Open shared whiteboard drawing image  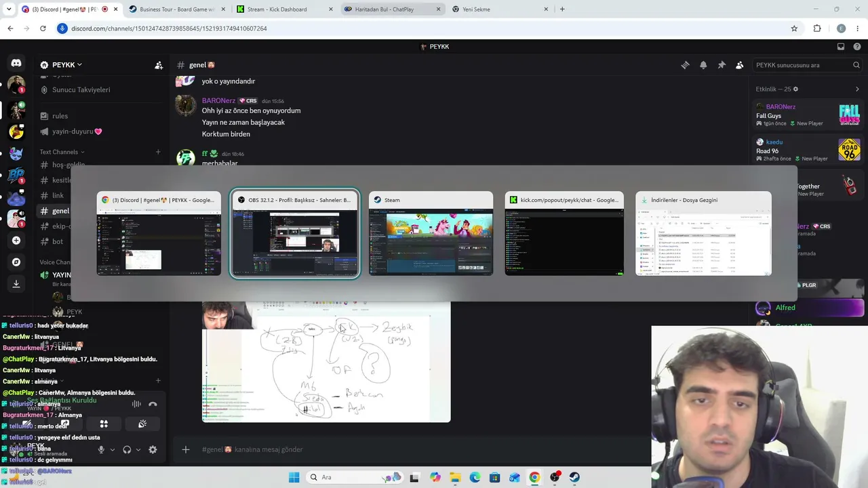coord(326,362)
